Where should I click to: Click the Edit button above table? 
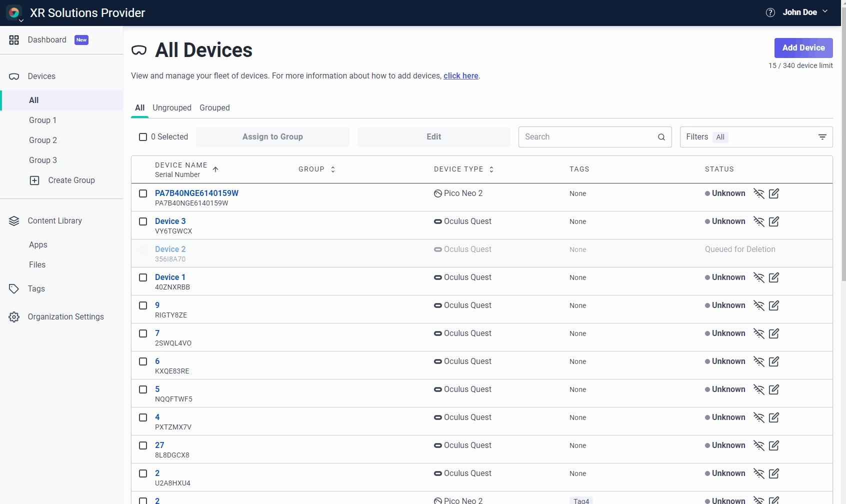[434, 137]
